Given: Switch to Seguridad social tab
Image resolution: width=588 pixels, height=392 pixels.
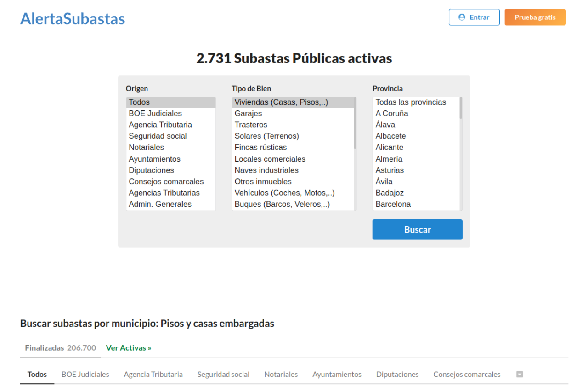Looking at the screenshot, I should click(x=223, y=375).
